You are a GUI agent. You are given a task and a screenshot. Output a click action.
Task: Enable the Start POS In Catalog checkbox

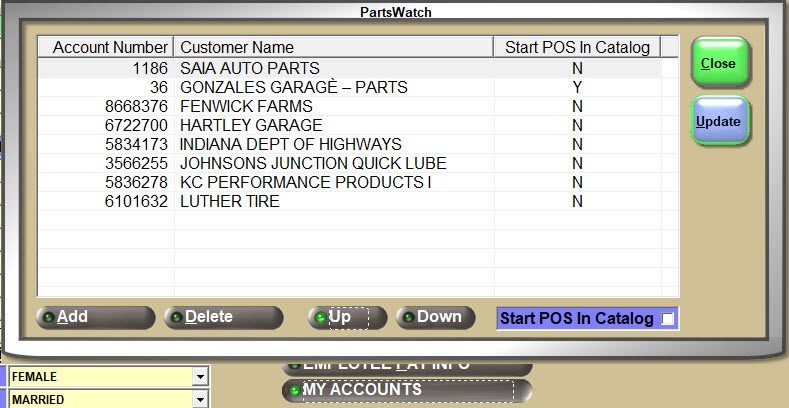click(x=668, y=319)
